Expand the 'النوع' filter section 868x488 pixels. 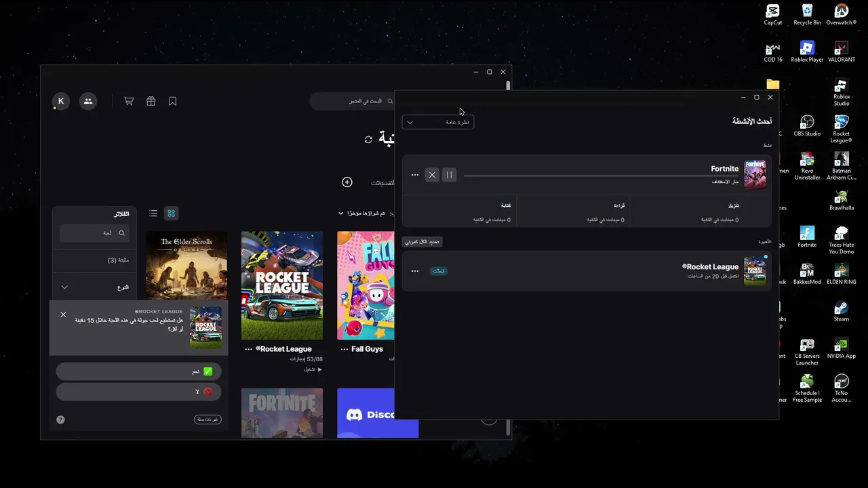coord(94,287)
